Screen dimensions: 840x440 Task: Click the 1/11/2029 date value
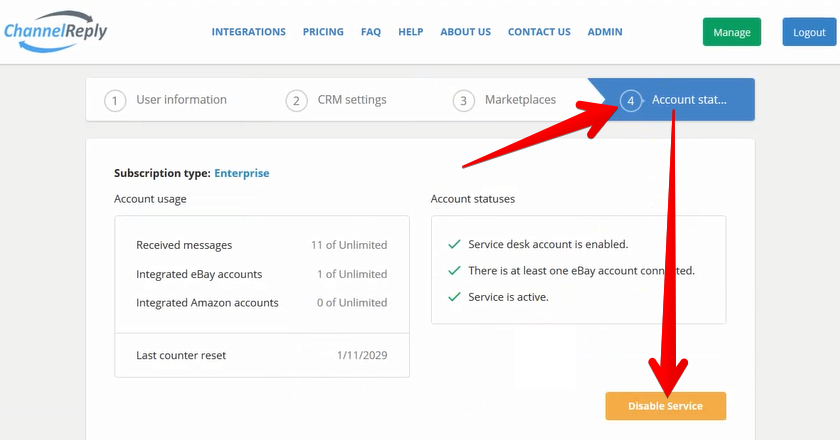coord(362,355)
